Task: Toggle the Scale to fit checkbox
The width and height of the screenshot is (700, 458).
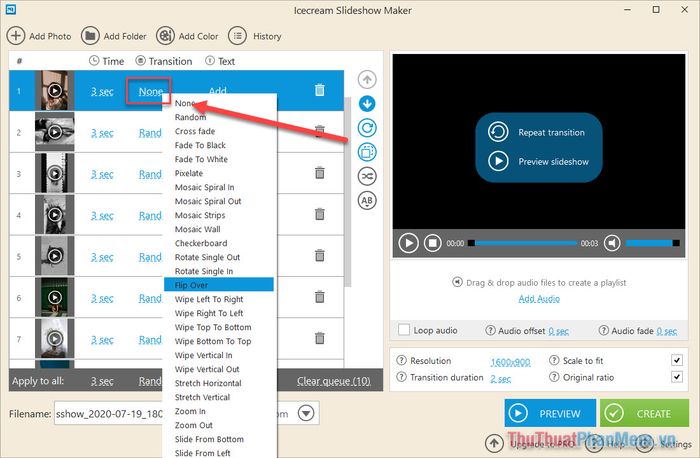Action: coord(677,360)
